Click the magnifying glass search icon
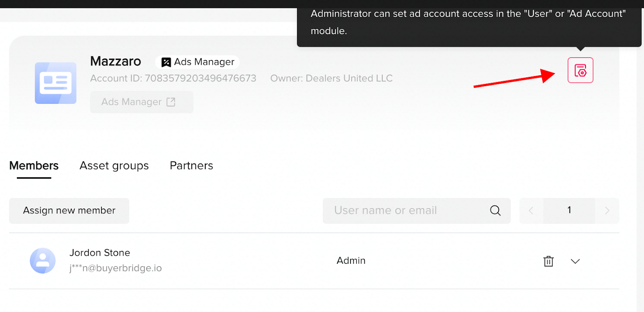The width and height of the screenshot is (644, 312). 495,211
